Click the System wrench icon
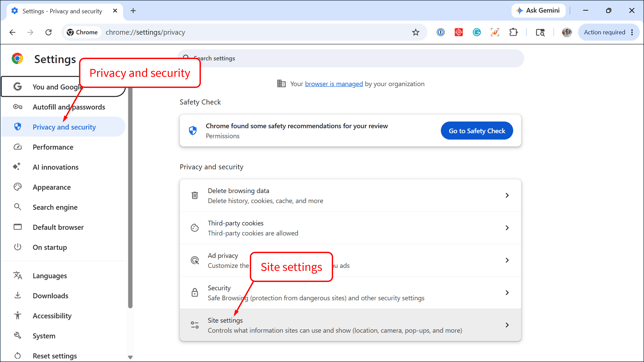Screen dimensions: 644x362 (17, 335)
